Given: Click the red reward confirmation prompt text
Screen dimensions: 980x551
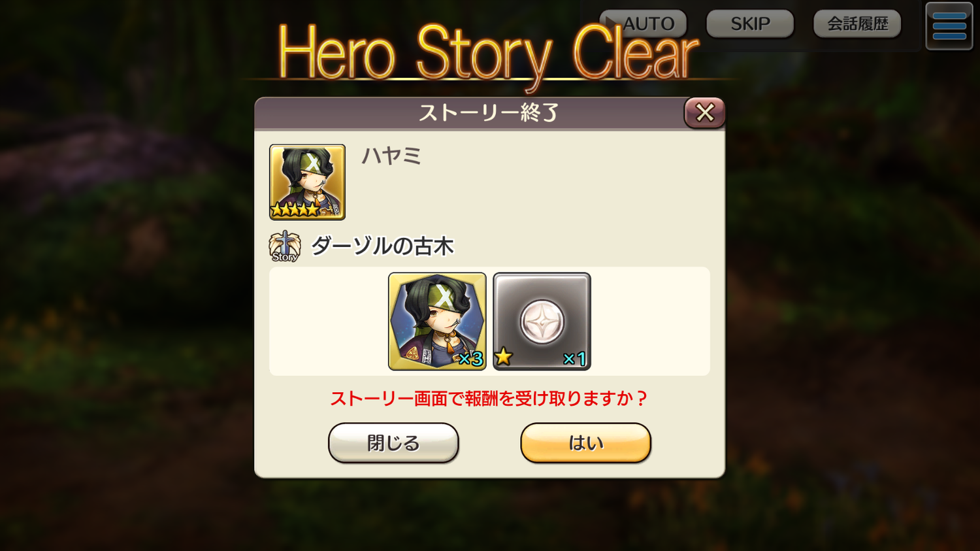Looking at the screenshot, I should [x=489, y=399].
